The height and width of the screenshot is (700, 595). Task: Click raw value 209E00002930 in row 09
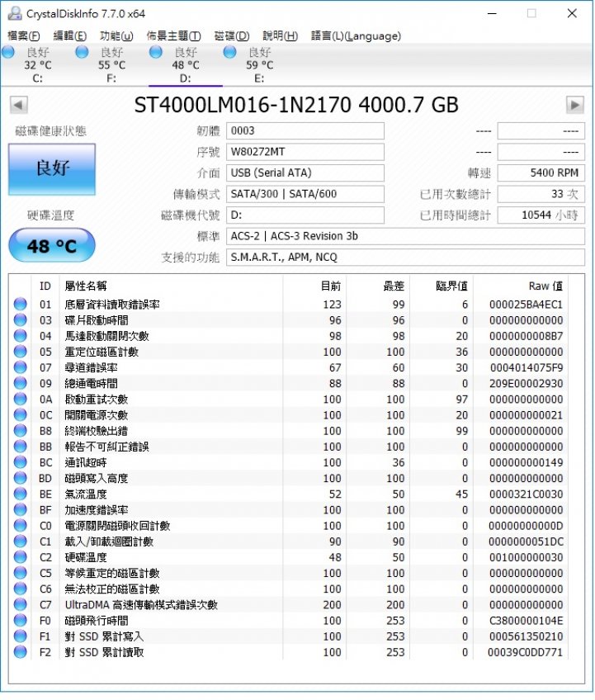pyautogui.click(x=526, y=384)
